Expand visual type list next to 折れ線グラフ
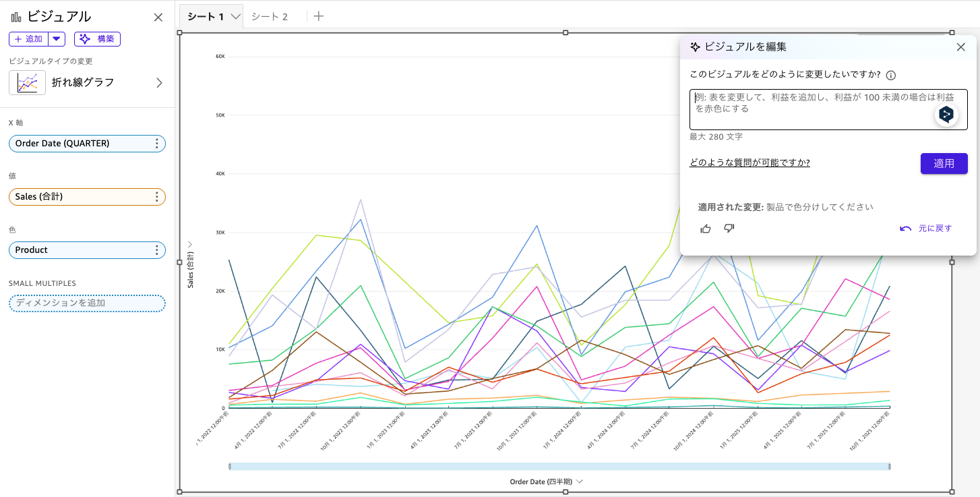The height and width of the screenshot is (497, 980). [x=159, y=83]
